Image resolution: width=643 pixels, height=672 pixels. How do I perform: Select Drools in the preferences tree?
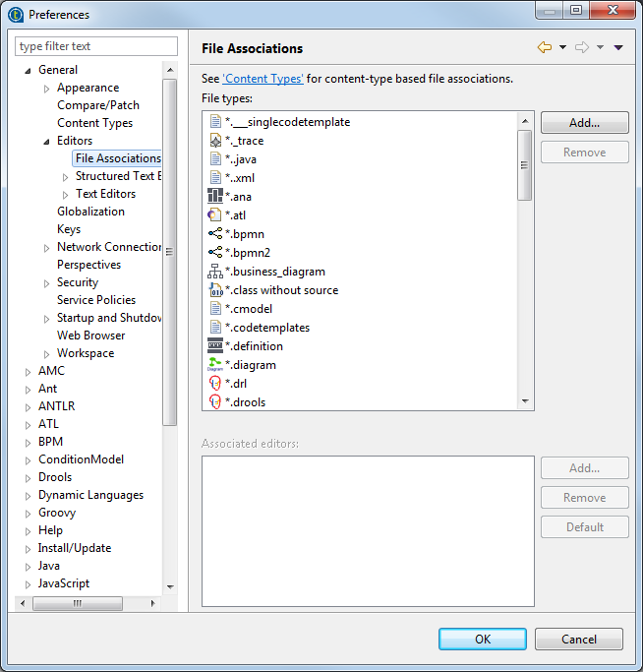55,476
